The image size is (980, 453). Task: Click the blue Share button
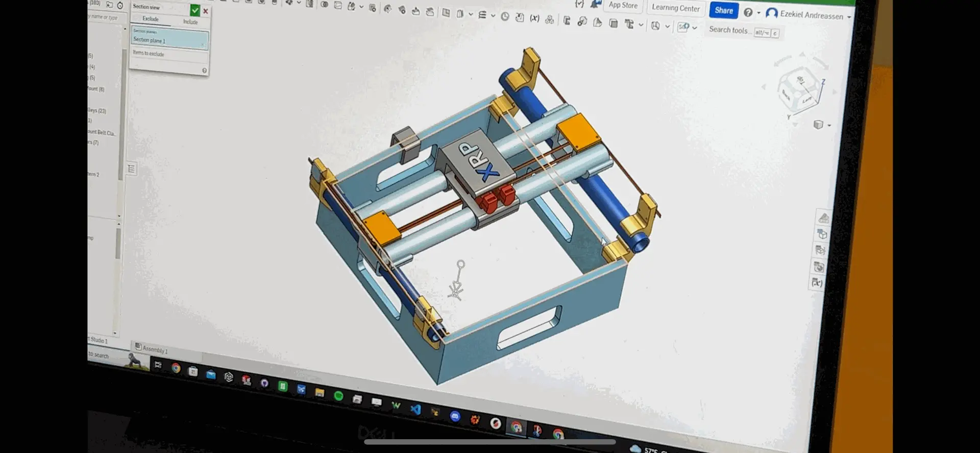tap(724, 10)
